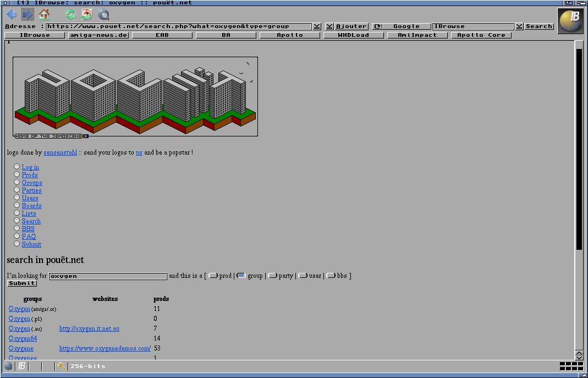
Task: Click the network status grid indicator
Action: point(571,366)
